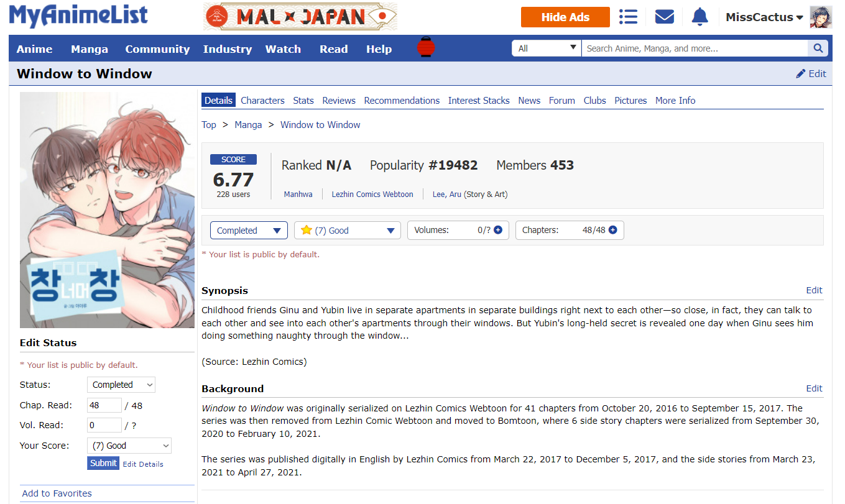Switch to the Reviews tab
The width and height of the screenshot is (845, 504).
coord(339,101)
